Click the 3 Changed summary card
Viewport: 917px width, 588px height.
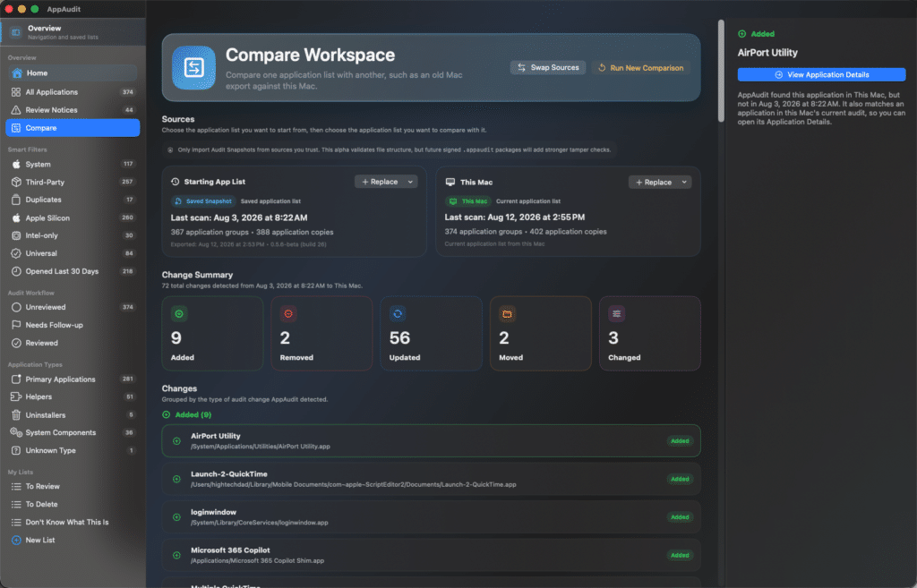click(x=650, y=333)
